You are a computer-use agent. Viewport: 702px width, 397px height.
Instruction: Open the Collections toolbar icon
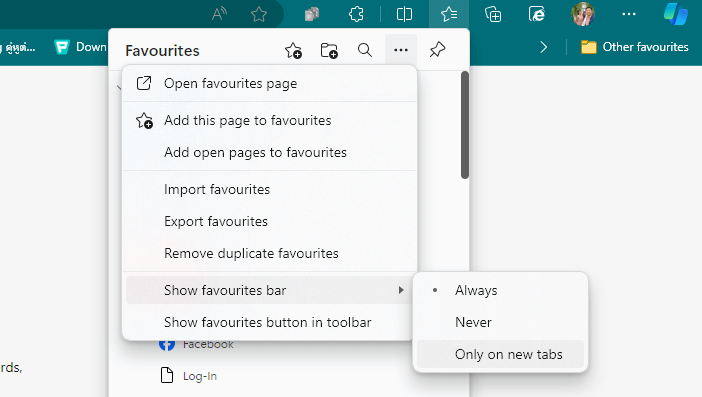point(493,14)
